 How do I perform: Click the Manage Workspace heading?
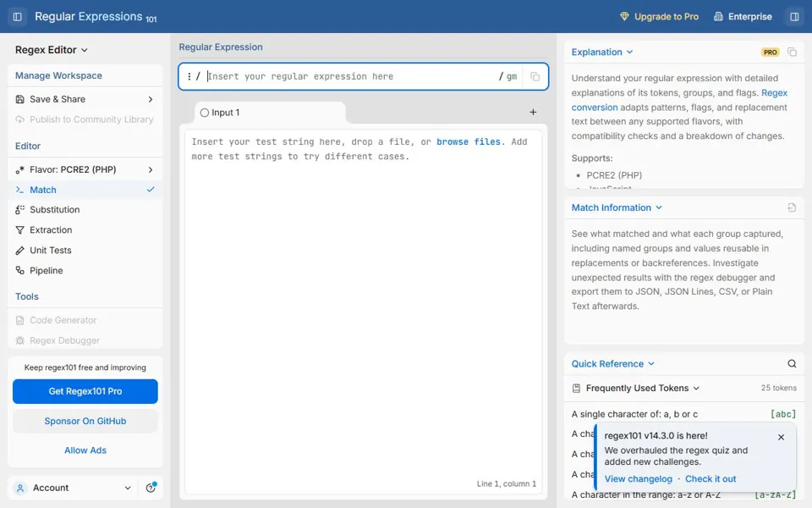coord(58,75)
